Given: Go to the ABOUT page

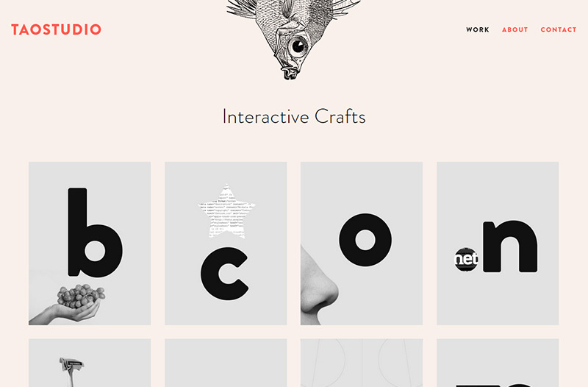Looking at the screenshot, I should (515, 29).
